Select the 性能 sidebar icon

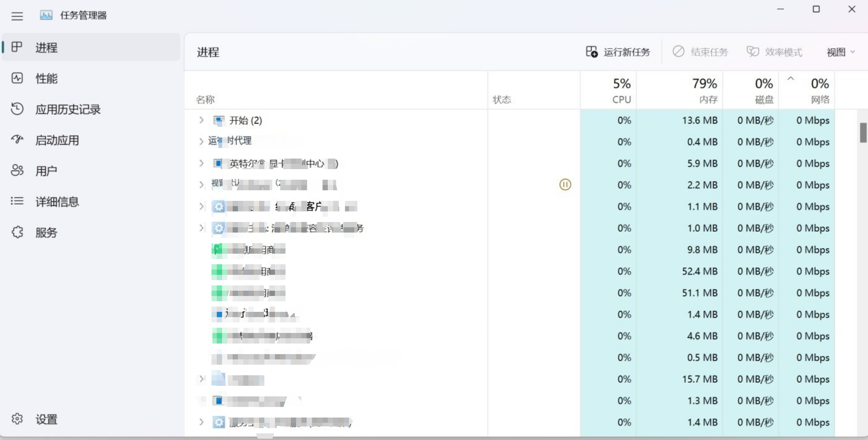(17, 78)
